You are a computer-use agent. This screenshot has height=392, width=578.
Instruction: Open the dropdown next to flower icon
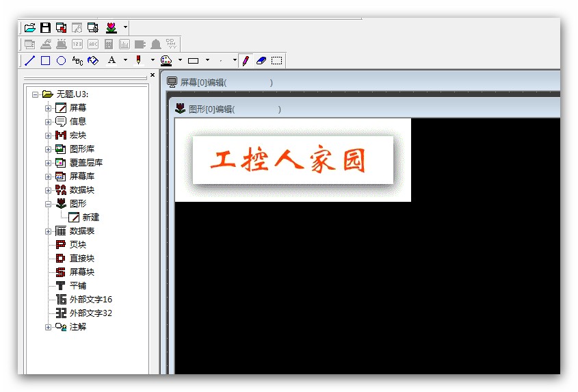(125, 28)
